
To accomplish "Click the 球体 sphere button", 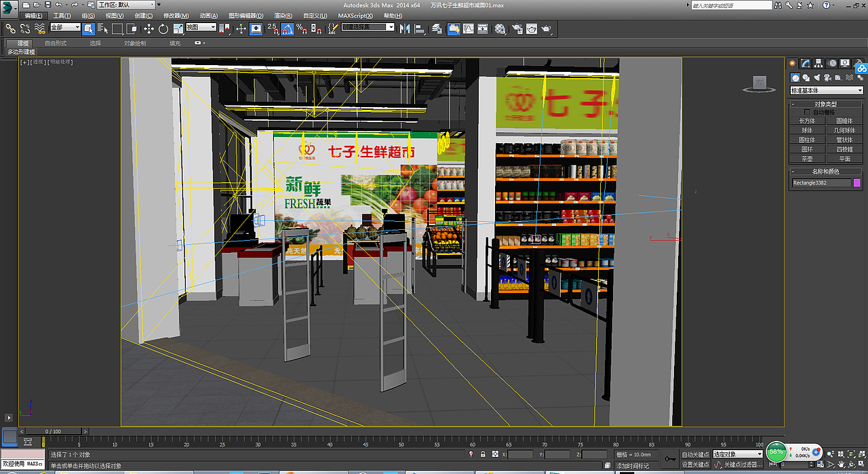I will [x=807, y=130].
